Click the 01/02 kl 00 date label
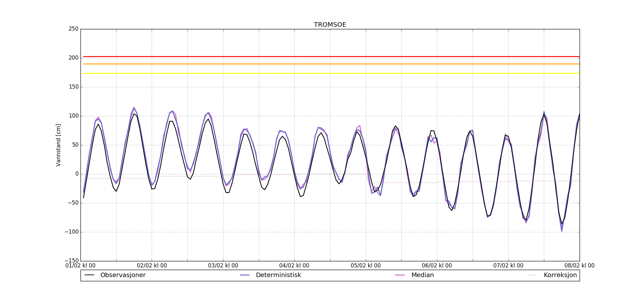This screenshot has height=290, width=644. [80, 266]
